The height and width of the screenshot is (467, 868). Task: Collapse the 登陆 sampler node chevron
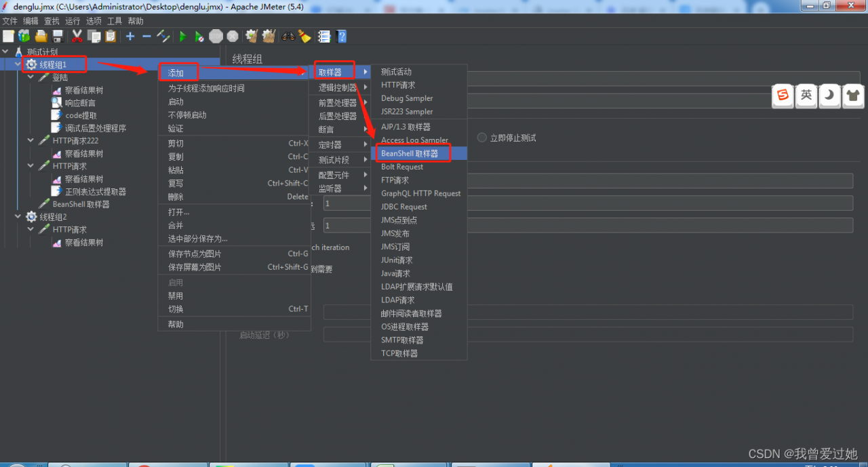[x=31, y=77]
